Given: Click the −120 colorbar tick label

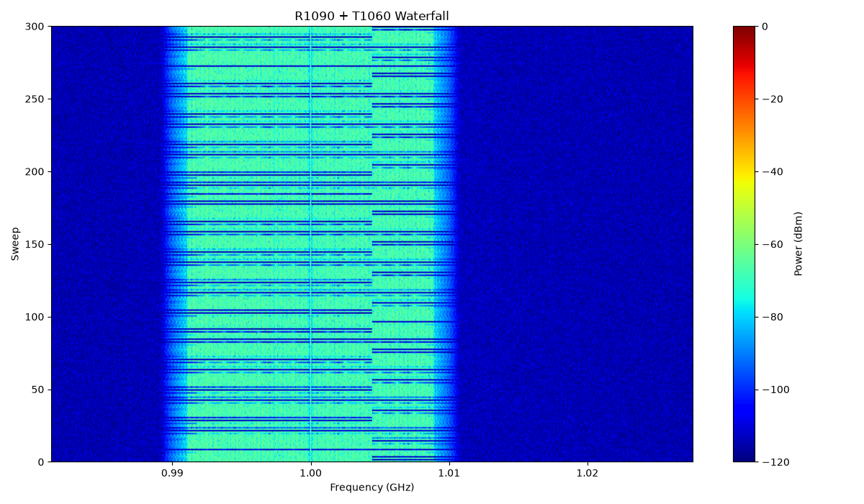Looking at the screenshot, I should tap(775, 462).
